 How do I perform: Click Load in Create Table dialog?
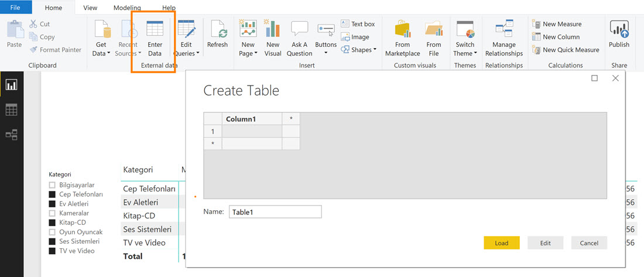(502, 243)
